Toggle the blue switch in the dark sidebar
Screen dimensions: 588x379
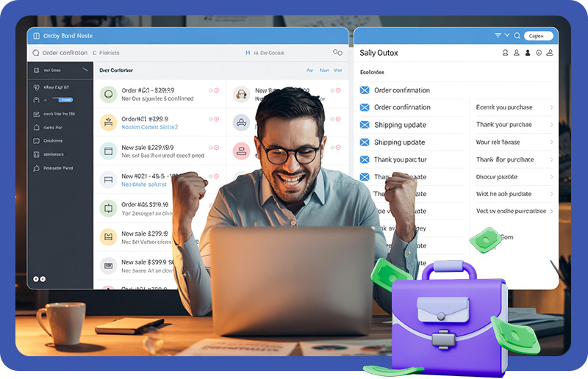(x=64, y=98)
